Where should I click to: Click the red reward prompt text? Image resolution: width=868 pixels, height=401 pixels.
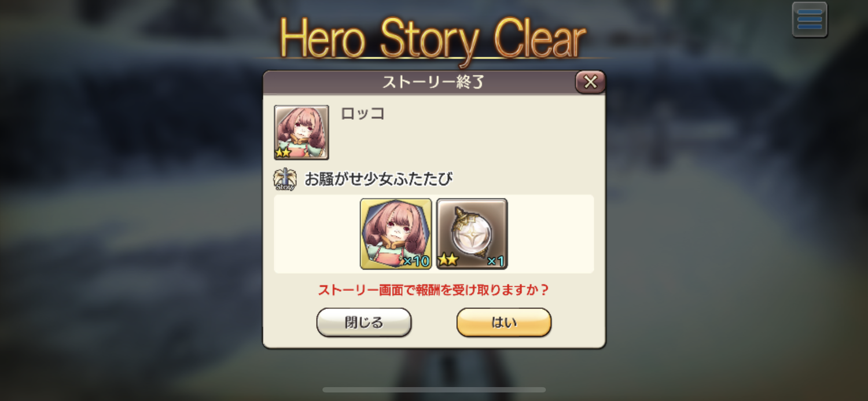tap(433, 290)
